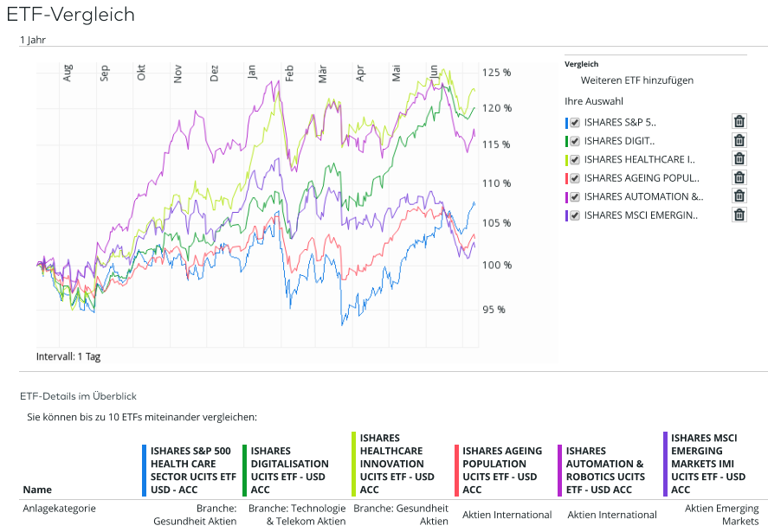Remove iShares Digitalisation ETF with trash icon
This screenshot has height=532, width=768.
pyautogui.click(x=739, y=140)
